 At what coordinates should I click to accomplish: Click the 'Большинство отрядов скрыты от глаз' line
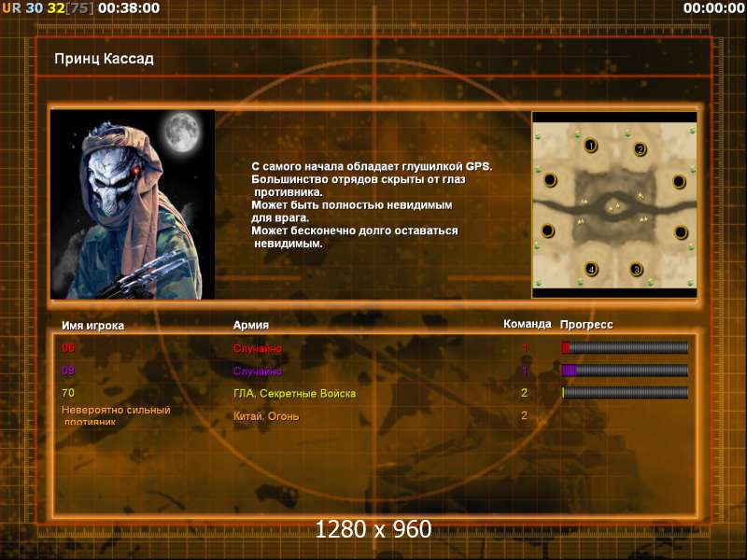tap(359, 179)
